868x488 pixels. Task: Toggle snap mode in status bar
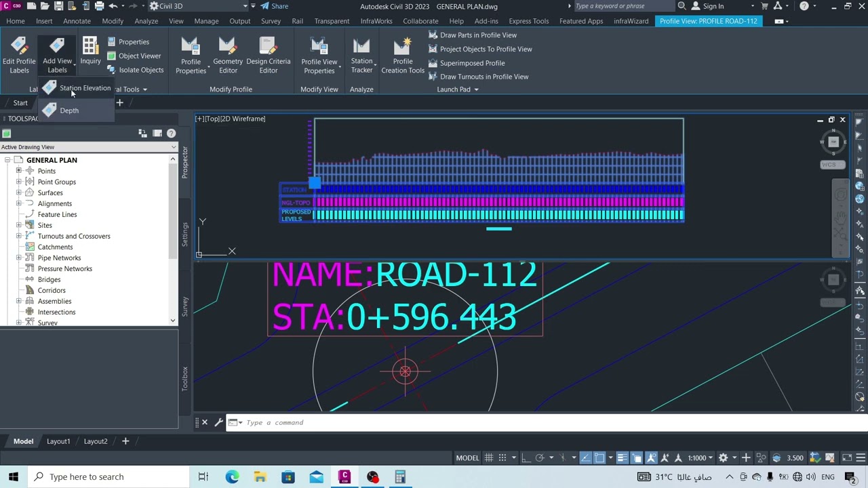pos(503,457)
